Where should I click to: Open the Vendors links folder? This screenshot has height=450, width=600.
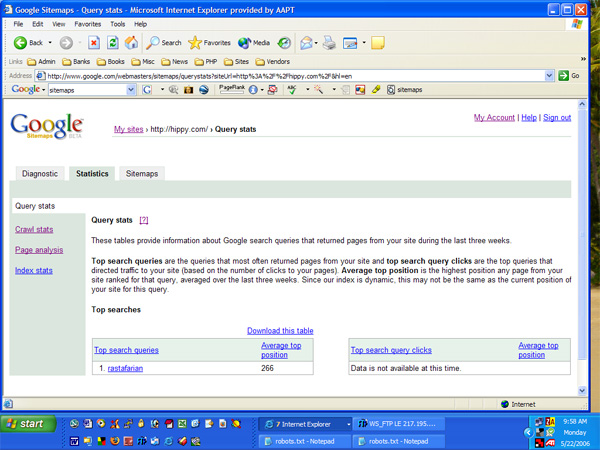click(273, 62)
